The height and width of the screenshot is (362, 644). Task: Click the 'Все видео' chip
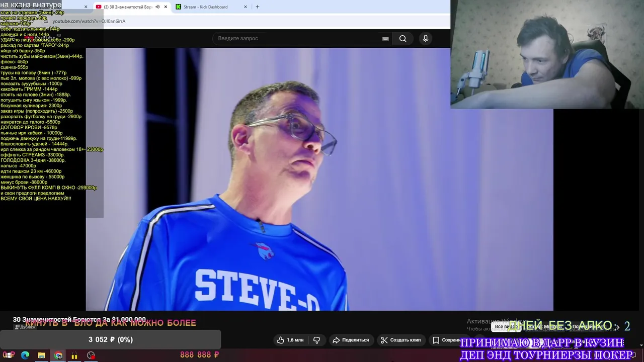[x=506, y=327]
